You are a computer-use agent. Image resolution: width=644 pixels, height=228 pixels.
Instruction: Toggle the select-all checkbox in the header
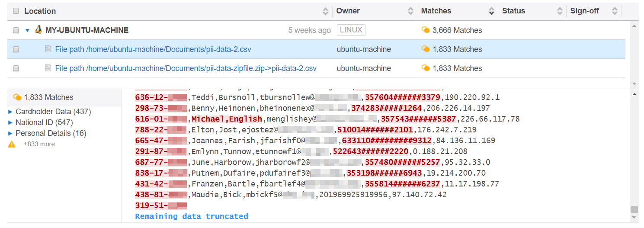pos(16,11)
